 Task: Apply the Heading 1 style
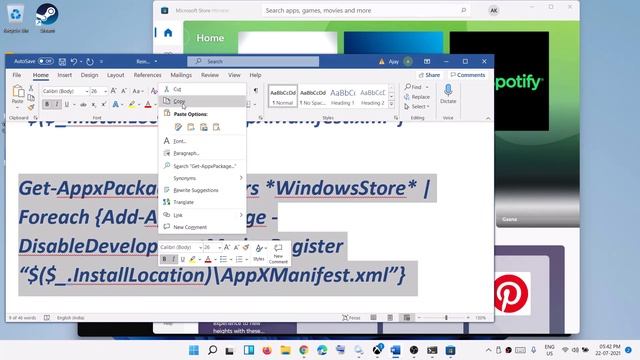click(342, 96)
